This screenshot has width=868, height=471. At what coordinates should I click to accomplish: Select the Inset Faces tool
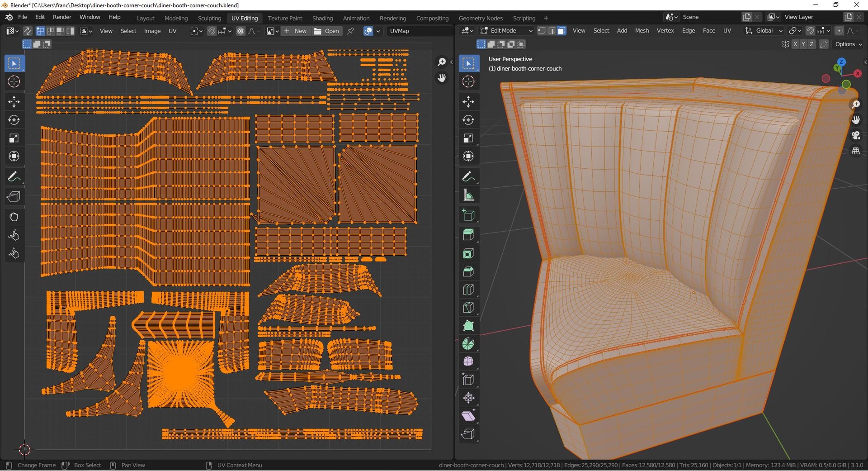click(468, 253)
